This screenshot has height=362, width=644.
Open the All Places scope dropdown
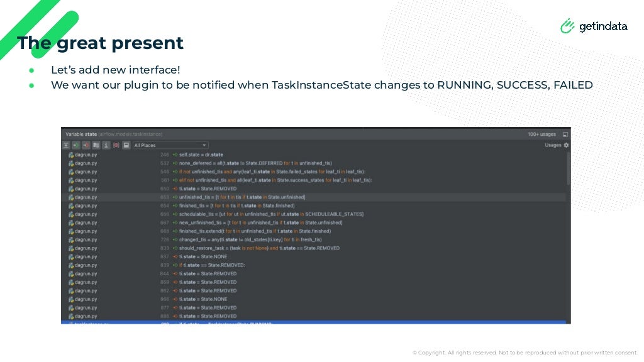pyautogui.click(x=170, y=145)
